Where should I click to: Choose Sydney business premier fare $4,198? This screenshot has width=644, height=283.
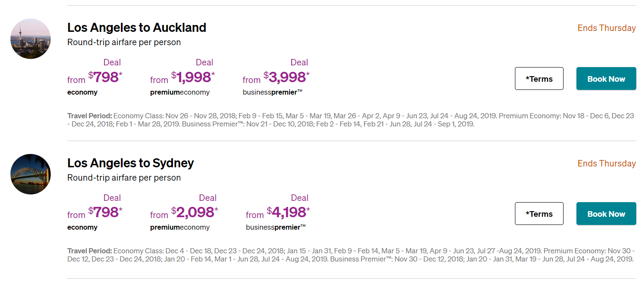(x=278, y=212)
